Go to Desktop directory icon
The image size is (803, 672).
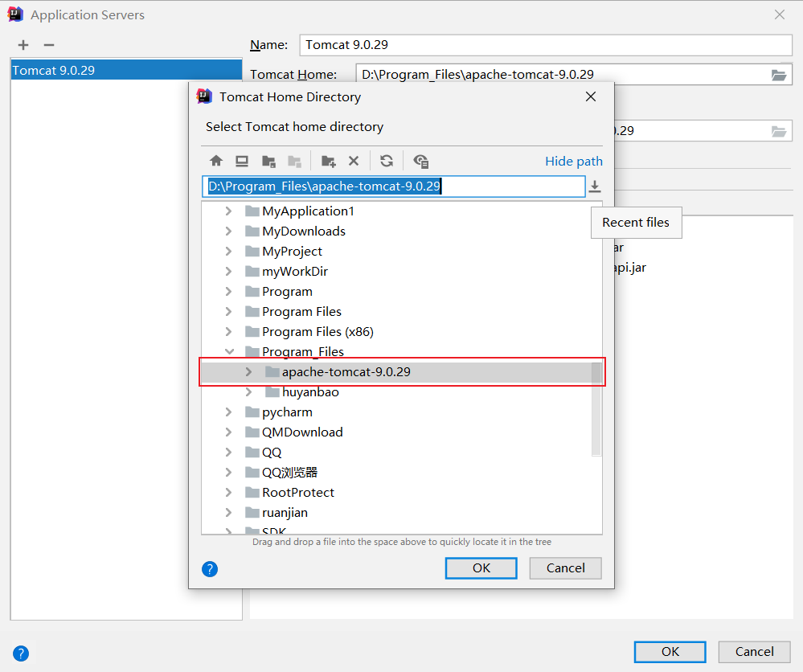point(242,162)
